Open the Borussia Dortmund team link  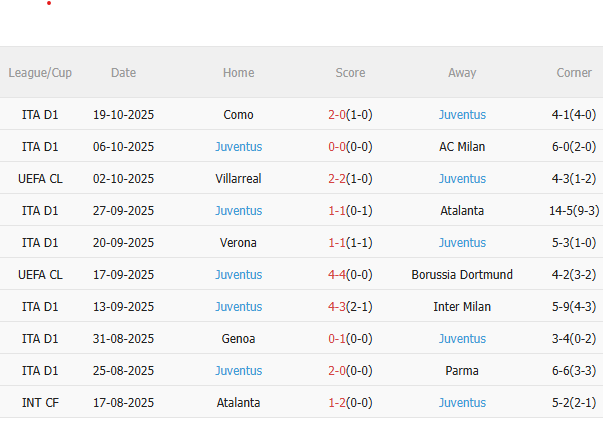462,275
